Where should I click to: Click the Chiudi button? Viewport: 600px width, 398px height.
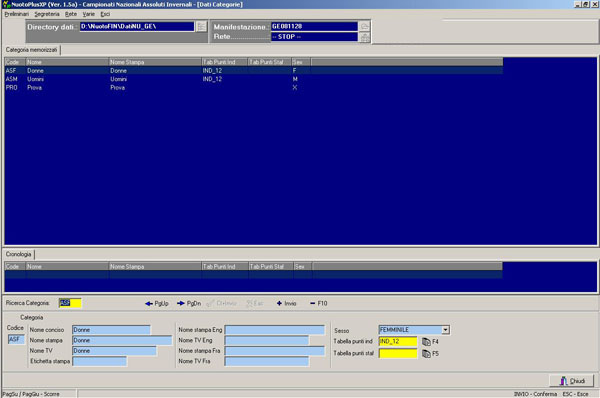572,381
